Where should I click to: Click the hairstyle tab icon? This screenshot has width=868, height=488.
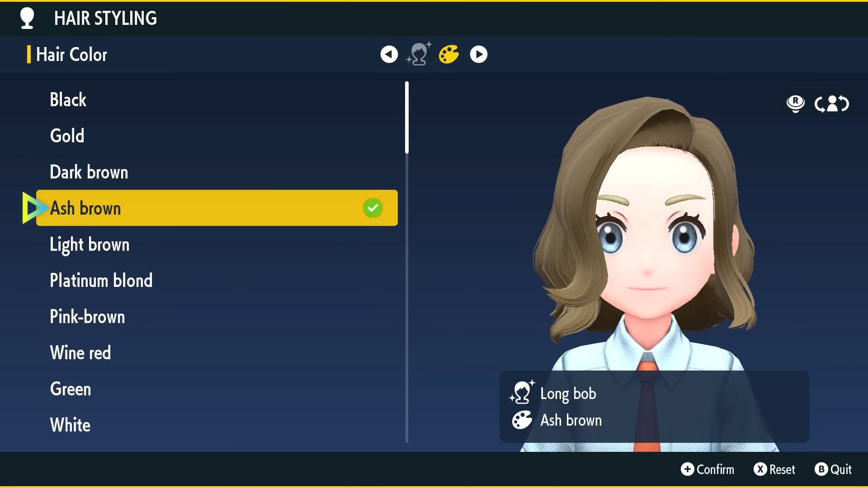[x=419, y=54]
